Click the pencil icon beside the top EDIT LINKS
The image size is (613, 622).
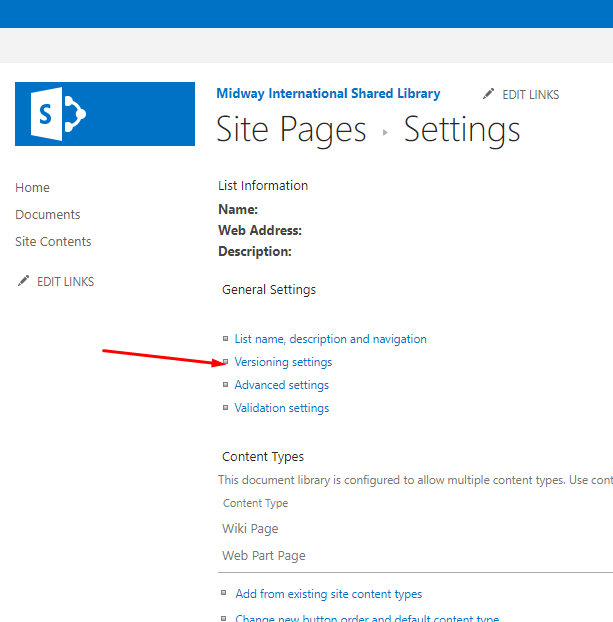coord(488,94)
